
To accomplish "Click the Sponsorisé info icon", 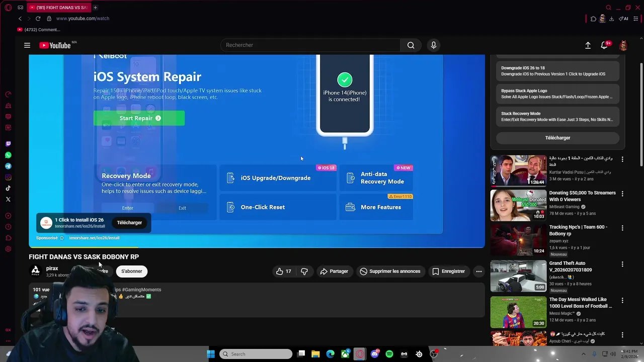I will 62,238.
